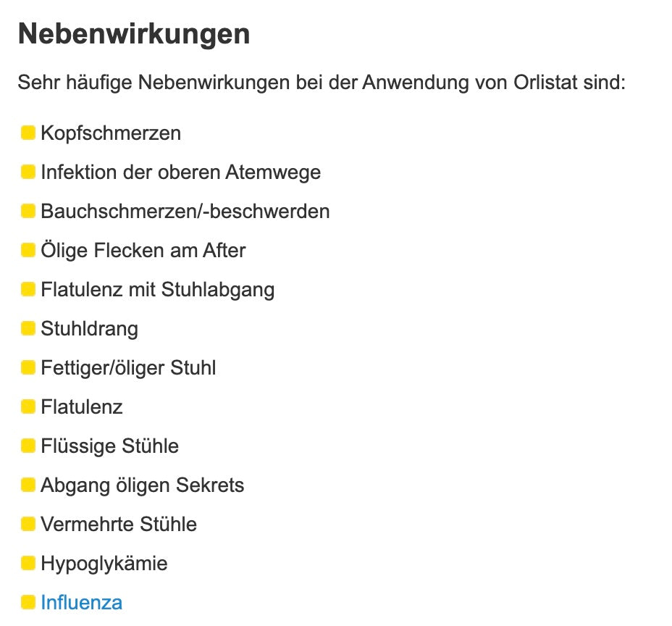The image size is (672, 626).
Task: Click the Abgang öligen Sekrets text
Action: pos(142,485)
